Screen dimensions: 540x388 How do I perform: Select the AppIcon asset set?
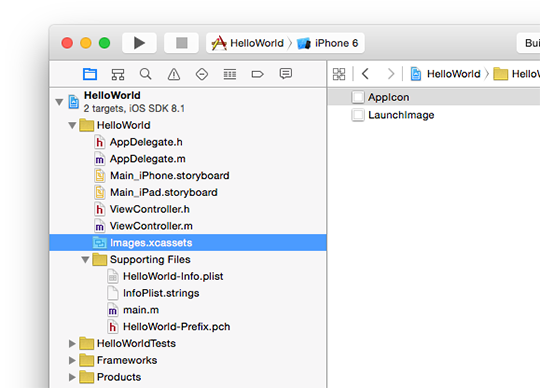point(434,97)
